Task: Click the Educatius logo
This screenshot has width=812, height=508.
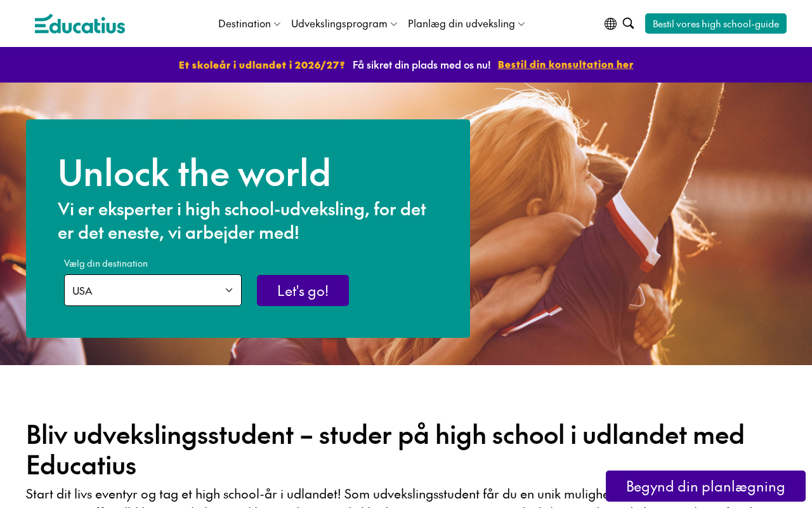Action: point(80,24)
